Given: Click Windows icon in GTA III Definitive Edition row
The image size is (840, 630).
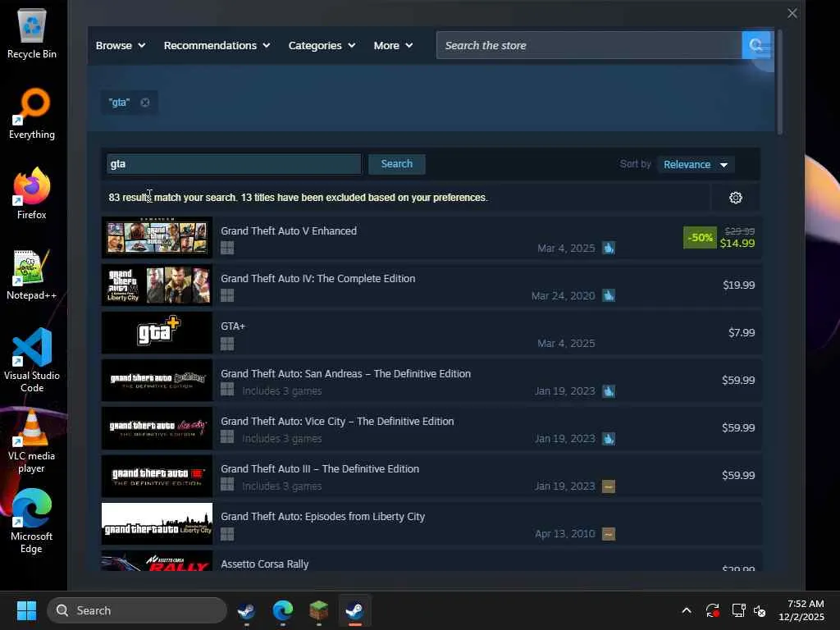Looking at the screenshot, I should (x=227, y=485).
